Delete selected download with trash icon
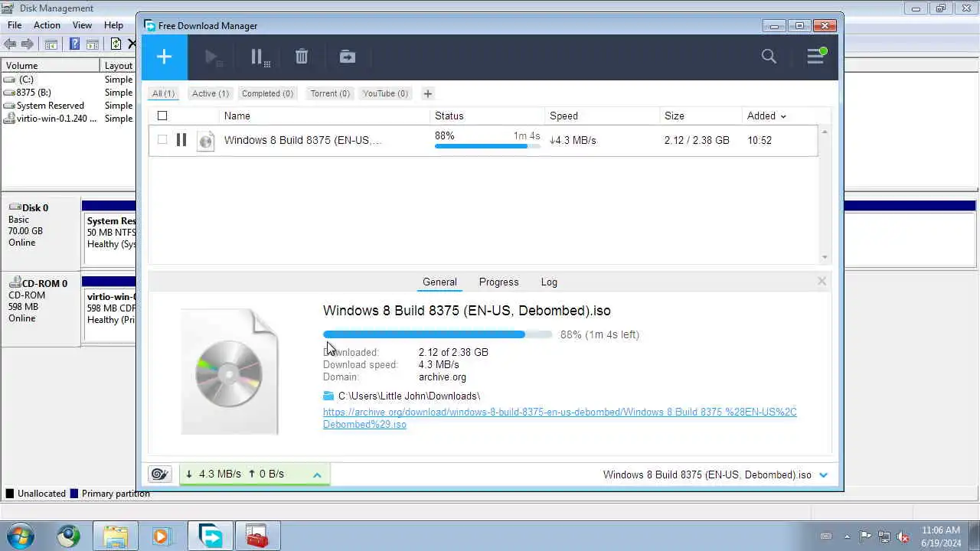This screenshot has height=551, width=980. pos(302,57)
